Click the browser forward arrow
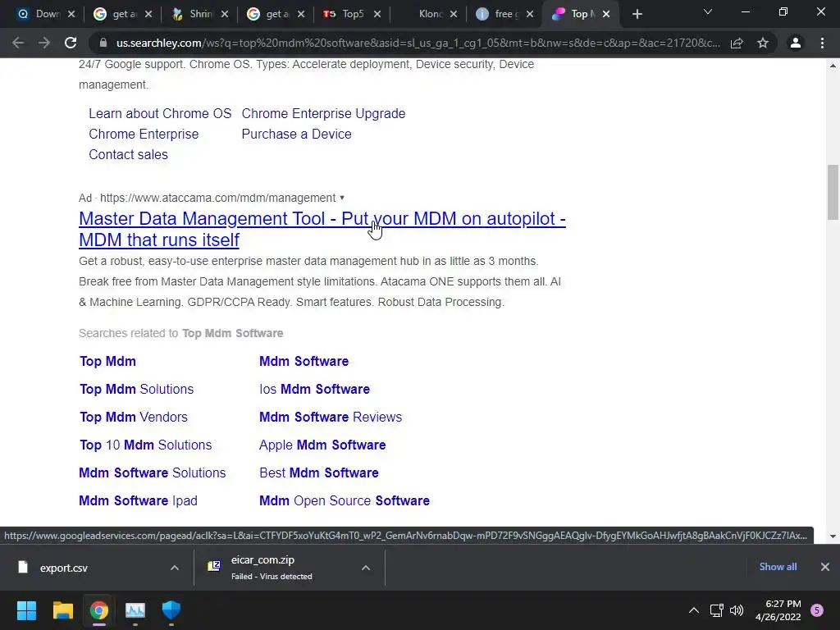This screenshot has height=630, width=840. pyautogui.click(x=44, y=43)
